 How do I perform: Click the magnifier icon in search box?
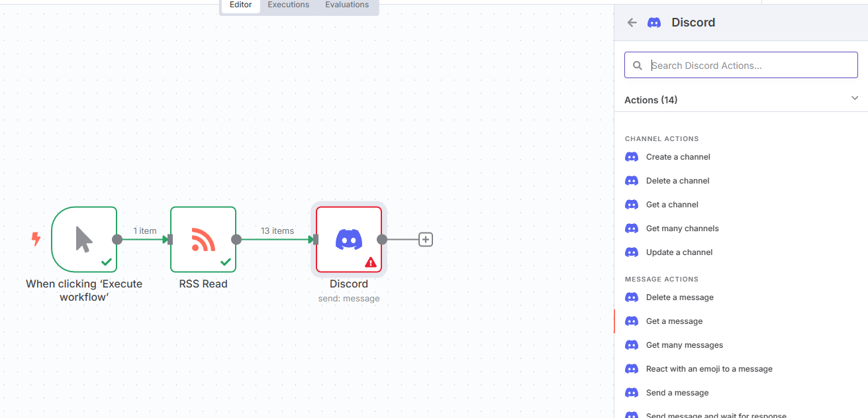tap(638, 66)
